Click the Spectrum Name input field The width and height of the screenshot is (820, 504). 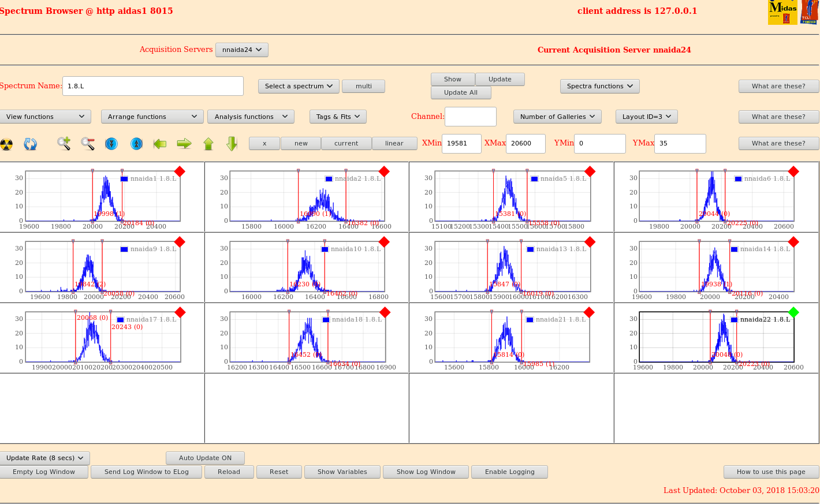pos(153,86)
